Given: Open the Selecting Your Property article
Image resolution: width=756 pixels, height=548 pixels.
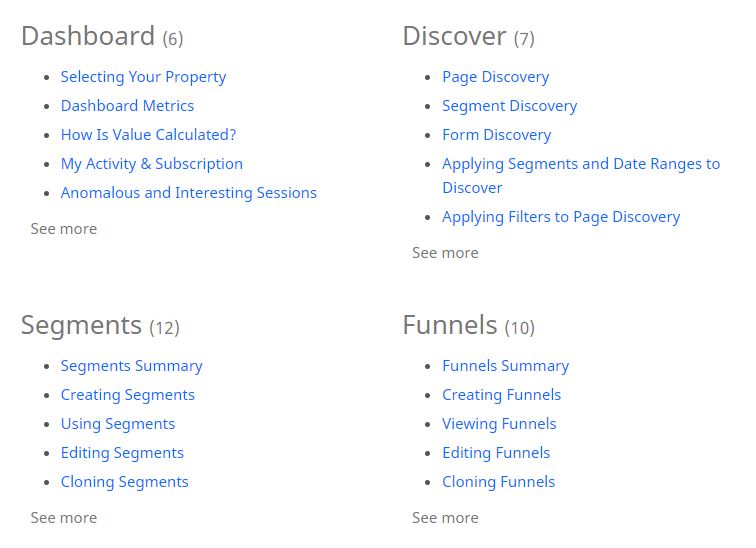Looking at the screenshot, I should (x=143, y=77).
